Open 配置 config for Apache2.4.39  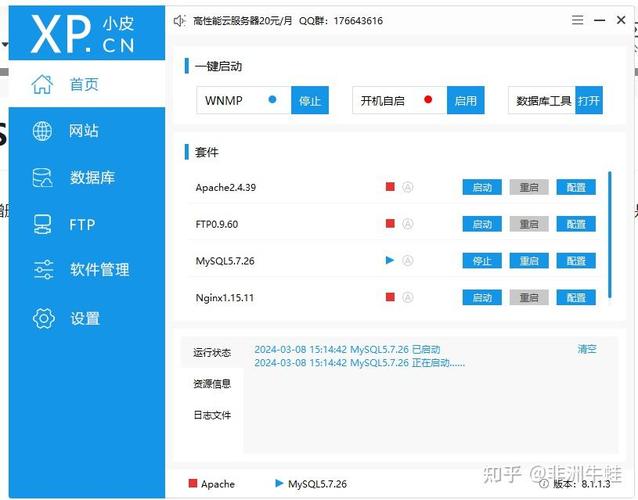click(576, 187)
